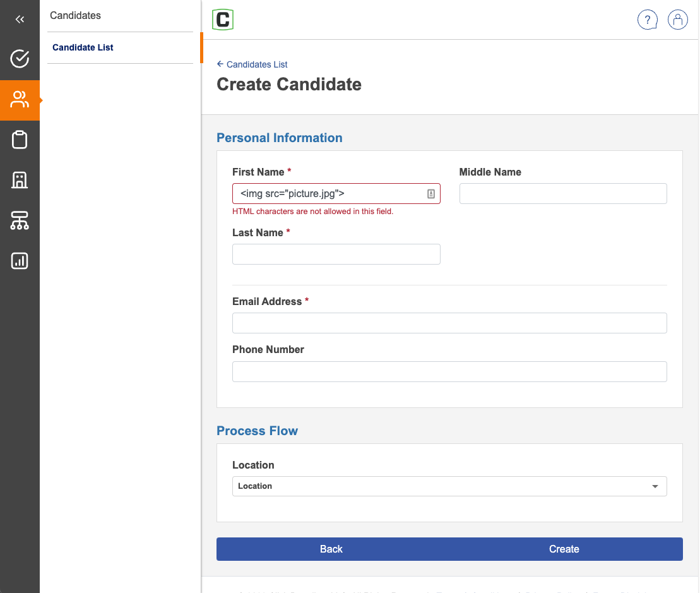Click the green C logo
Image resolution: width=700 pixels, height=593 pixels.
coord(223,20)
